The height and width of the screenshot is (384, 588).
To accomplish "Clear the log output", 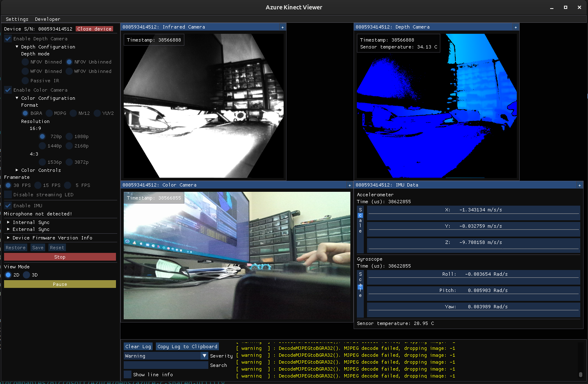I will (x=138, y=347).
